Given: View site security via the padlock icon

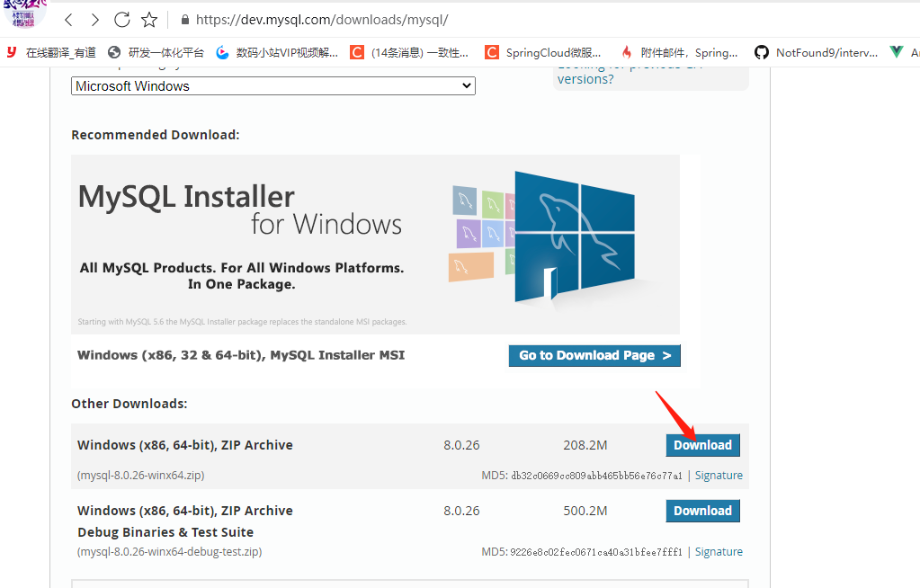Looking at the screenshot, I should coord(185,20).
